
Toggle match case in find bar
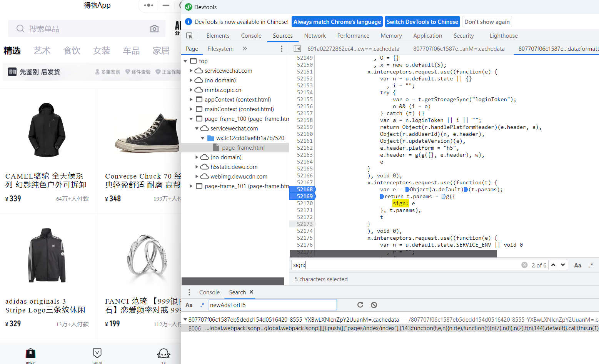point(577,265)
